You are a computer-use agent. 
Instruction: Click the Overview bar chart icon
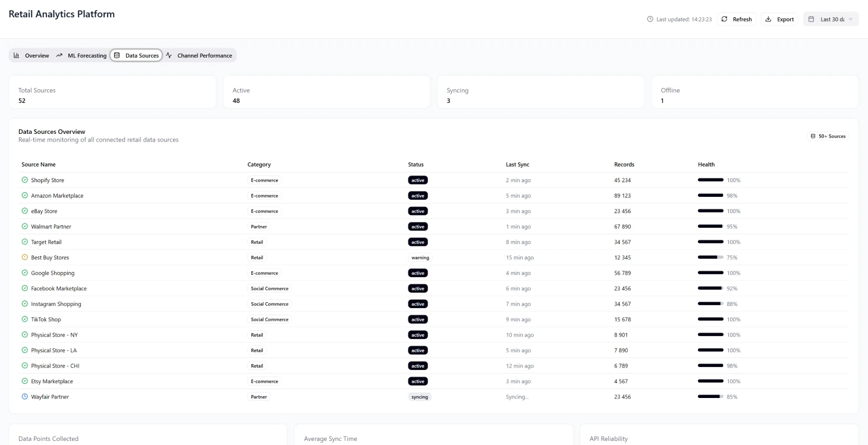pyautogui.click(x=17, y=55)
